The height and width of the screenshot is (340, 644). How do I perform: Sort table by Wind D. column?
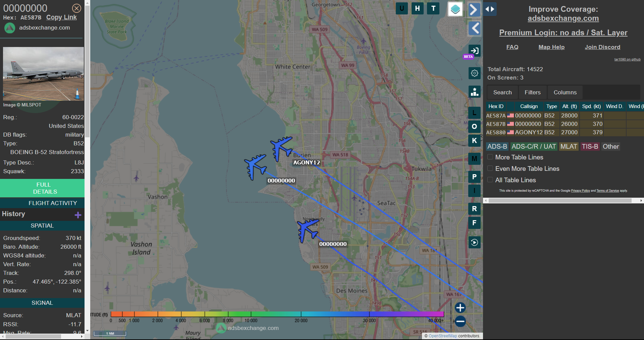tap(614, 106)
